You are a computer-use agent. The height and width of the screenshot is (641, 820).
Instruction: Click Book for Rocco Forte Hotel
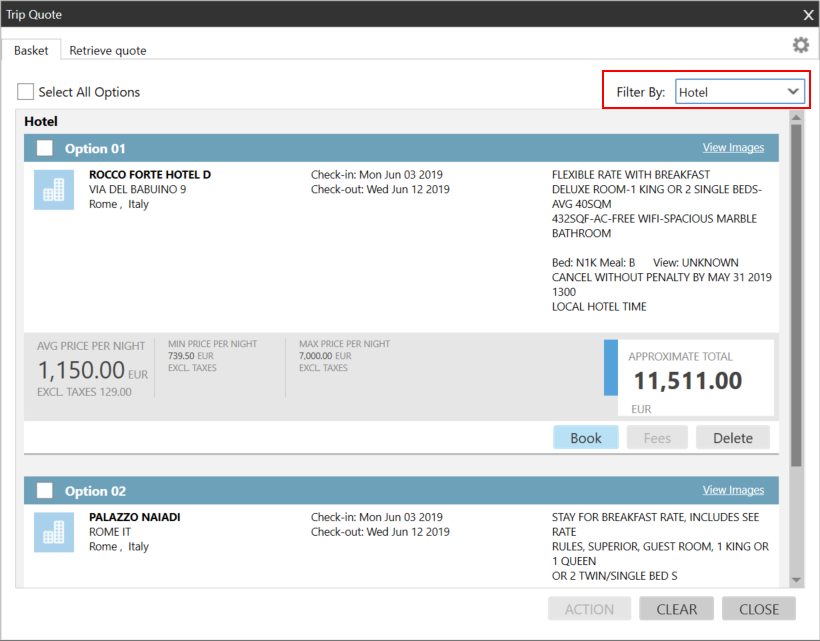coord(586,438)
